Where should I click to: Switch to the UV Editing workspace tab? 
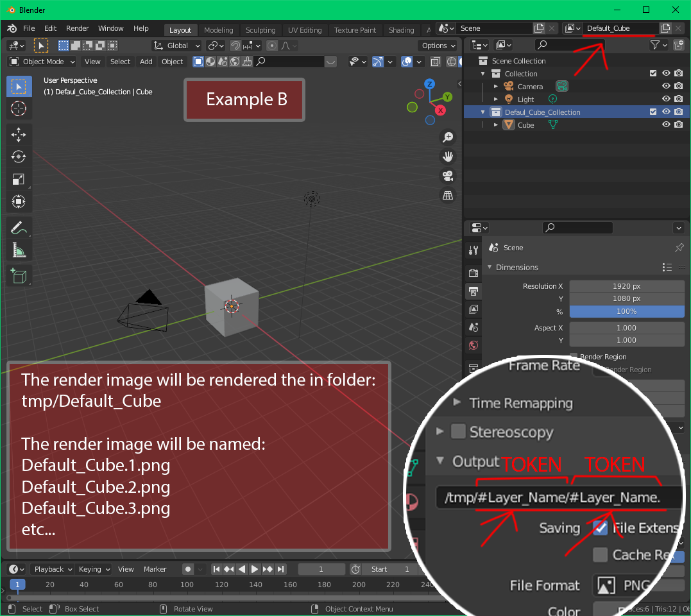pyautogui.click(x=305, y=30)
